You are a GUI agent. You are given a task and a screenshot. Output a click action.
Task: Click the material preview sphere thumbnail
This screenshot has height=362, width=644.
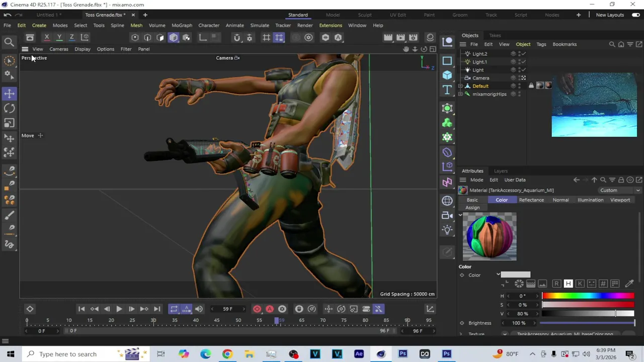pyautogui.click(x=490, y=237)
